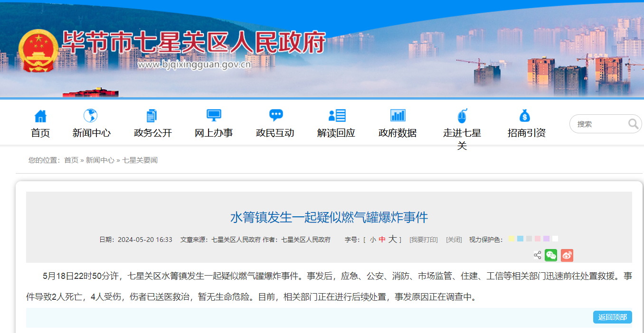Image resolution: width=644 pixels, height=333 pixels.
Task: Click the 政务公开 document icon
Action: (152, 116)
